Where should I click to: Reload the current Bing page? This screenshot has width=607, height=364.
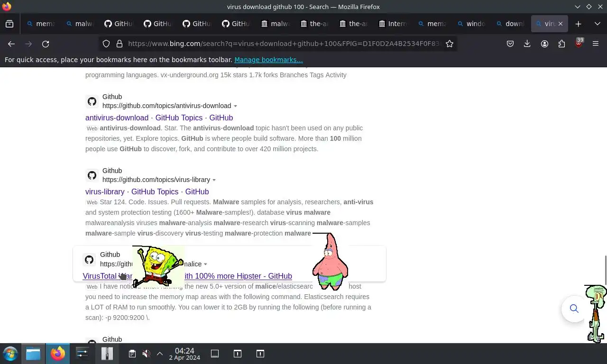(46, 44)
